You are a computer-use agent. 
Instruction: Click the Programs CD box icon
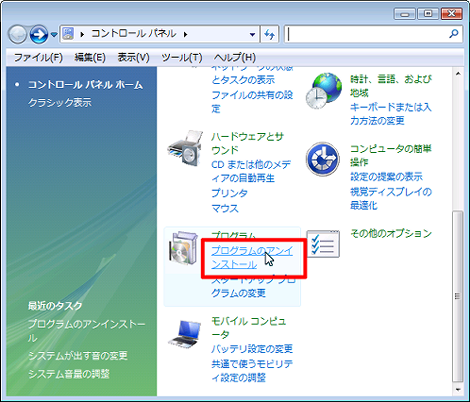tap(183, 248)
